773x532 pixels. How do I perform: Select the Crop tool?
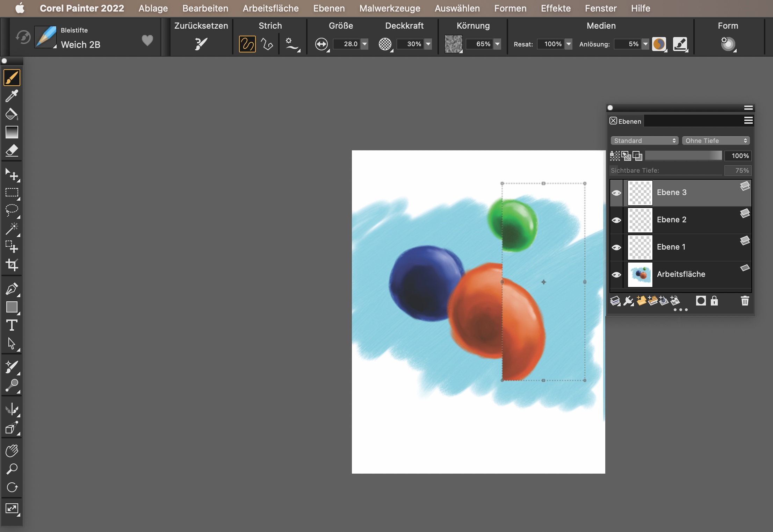pos(12,265)
